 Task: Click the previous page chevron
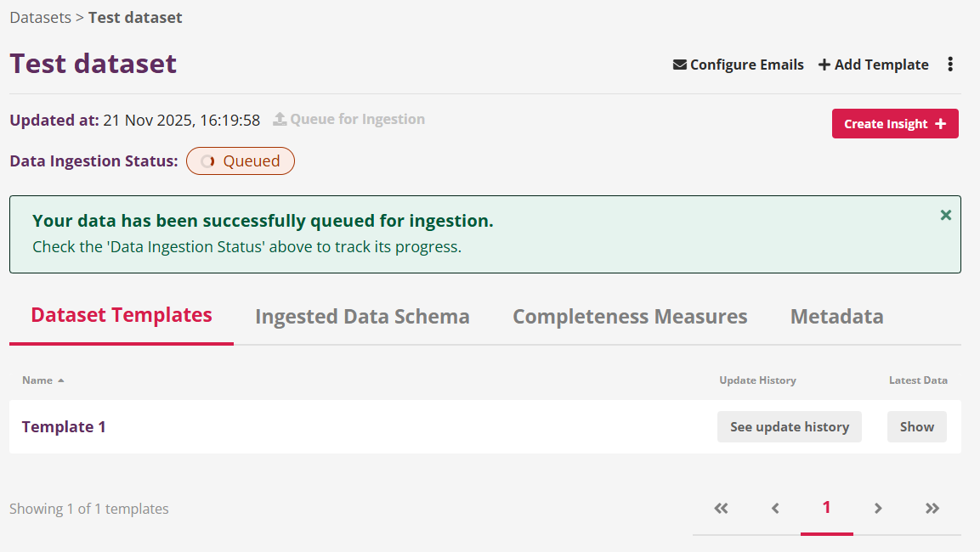[x=775, y=508]
